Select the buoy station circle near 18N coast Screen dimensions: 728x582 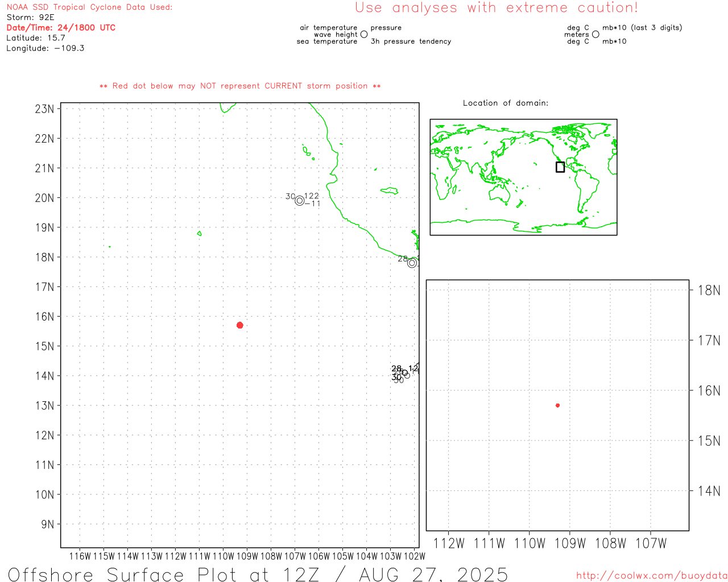[412, 263]
